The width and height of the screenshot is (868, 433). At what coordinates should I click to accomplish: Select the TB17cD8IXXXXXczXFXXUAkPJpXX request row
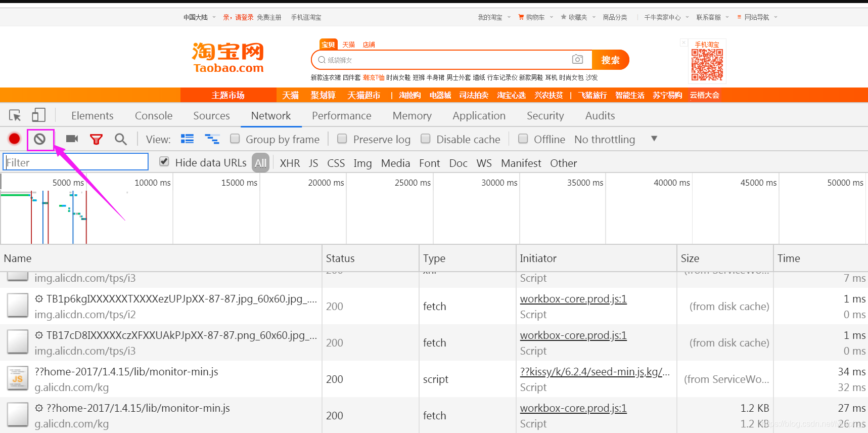(x=434, y=342)
